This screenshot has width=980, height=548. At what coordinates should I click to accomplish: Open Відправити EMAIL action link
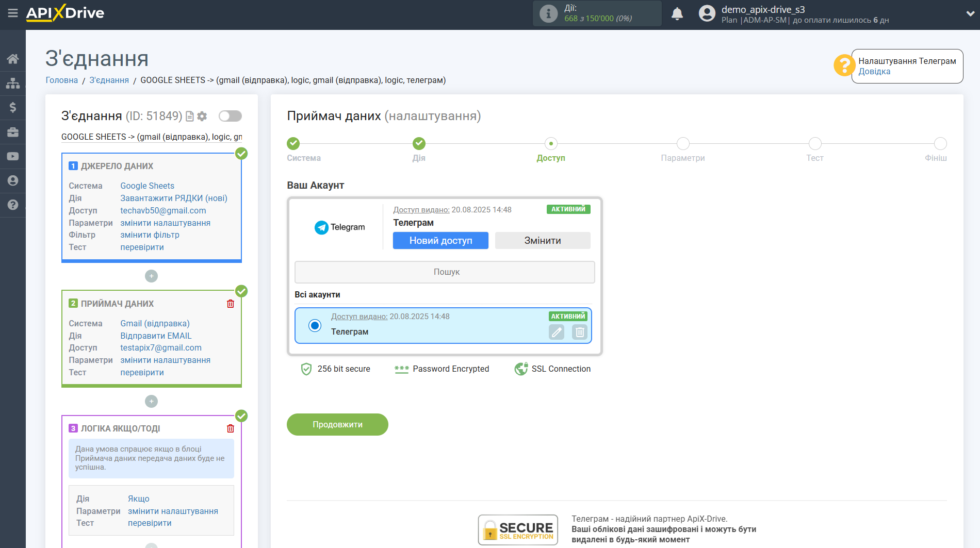pyautogui.click(x=156, y=336)
